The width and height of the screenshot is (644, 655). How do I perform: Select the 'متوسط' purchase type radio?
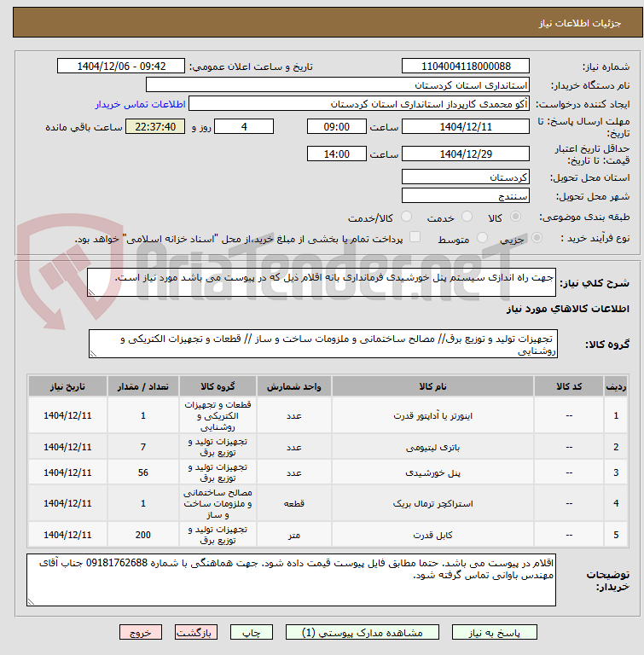tap(482, 238)
